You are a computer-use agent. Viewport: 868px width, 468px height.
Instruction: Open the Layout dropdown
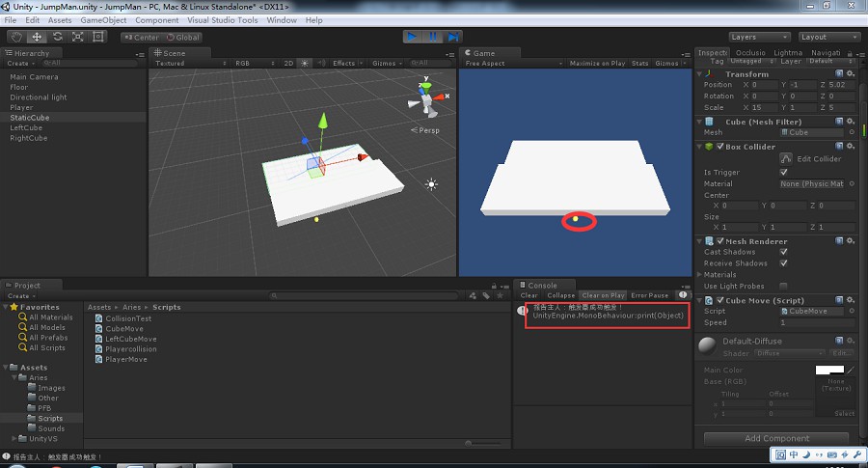828,37
